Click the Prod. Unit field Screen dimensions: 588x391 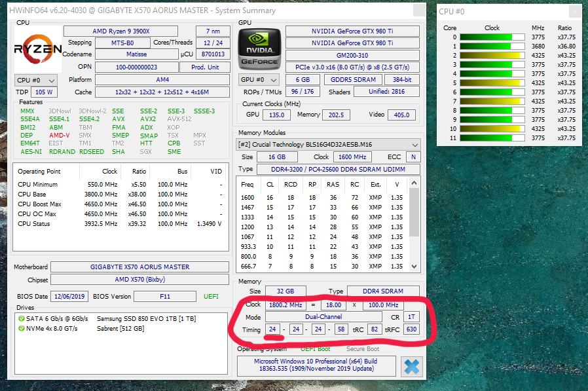205,67
